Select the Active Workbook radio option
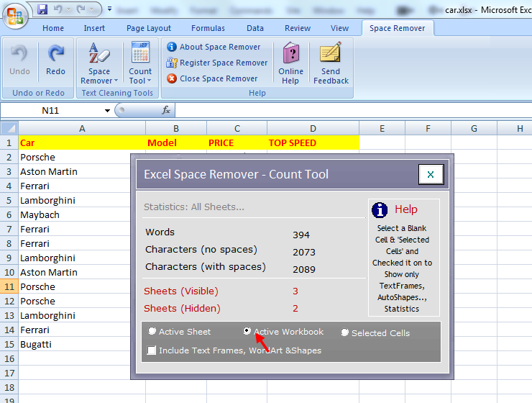532x403 pixels. [247, 331]
